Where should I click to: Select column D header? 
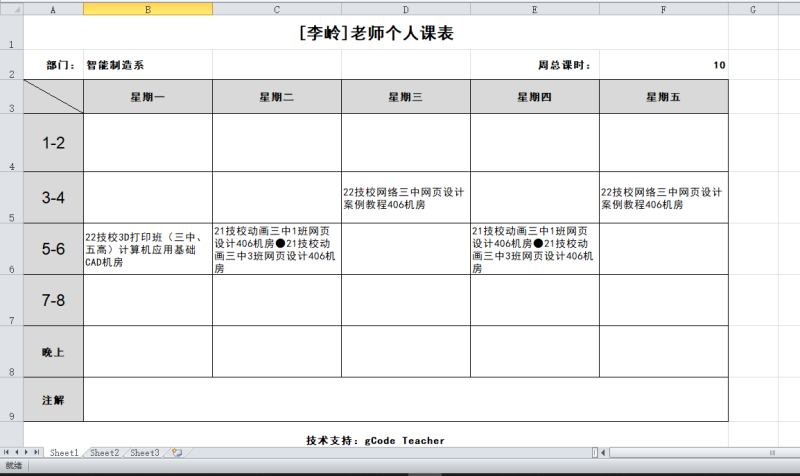(x=405, y=9)
